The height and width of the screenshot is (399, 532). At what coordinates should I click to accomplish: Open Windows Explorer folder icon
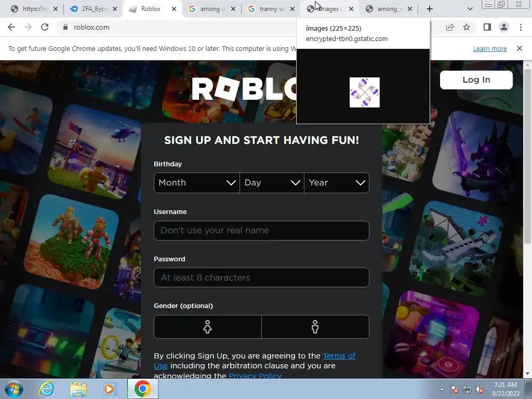coord(78,389)
